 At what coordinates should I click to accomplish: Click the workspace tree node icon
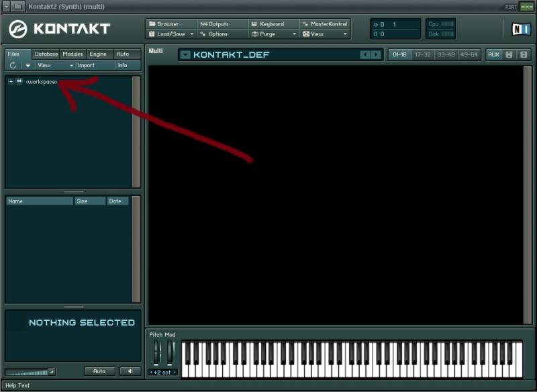(19, 81)
